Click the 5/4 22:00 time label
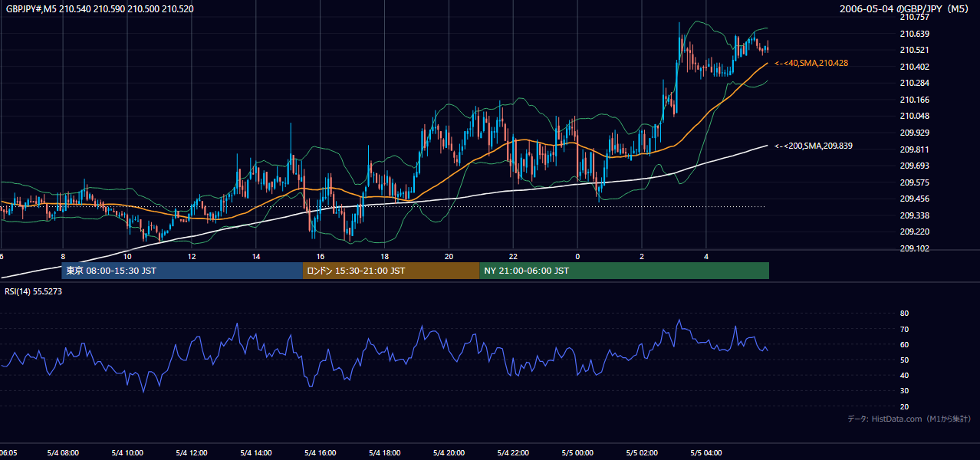Image resolution: width=980 pixels, height=460 pixels. pyautogui.click(x=514, y=453)
